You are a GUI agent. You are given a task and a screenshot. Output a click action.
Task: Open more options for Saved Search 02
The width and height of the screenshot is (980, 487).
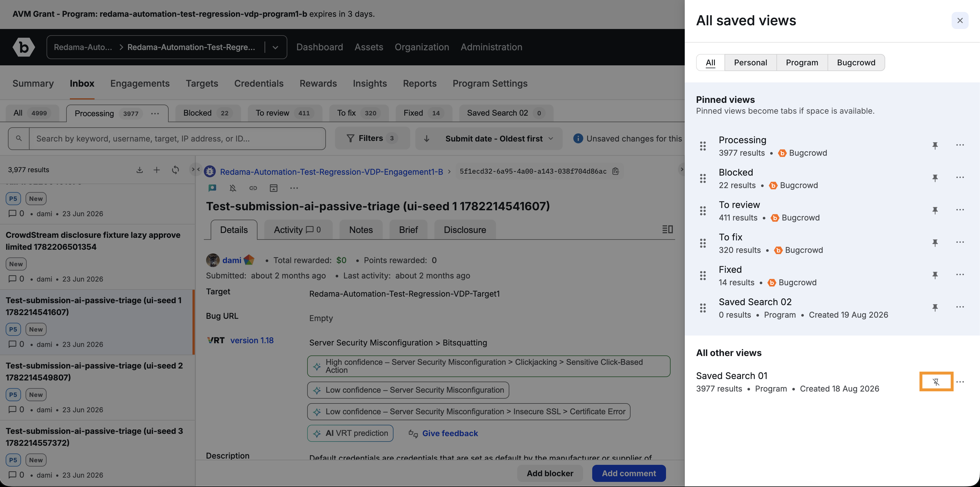960,307
